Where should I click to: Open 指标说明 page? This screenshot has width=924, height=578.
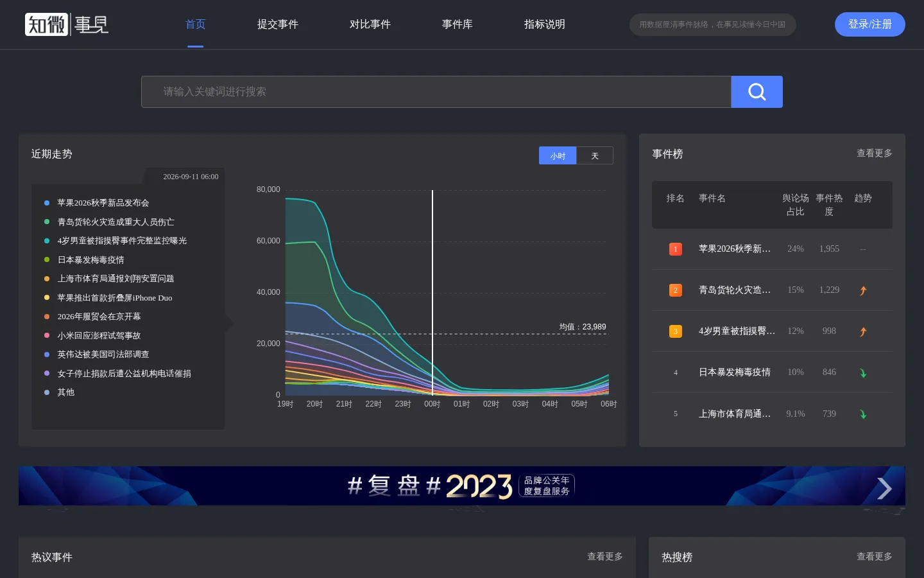pyautogui.click(x=544, y=24)
